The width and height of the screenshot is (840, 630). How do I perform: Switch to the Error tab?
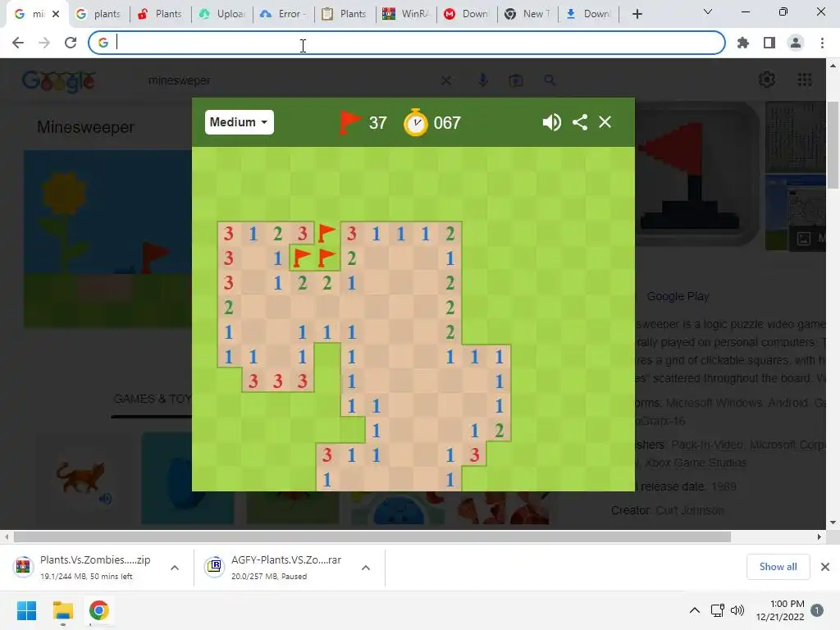(x=282, y=14)
